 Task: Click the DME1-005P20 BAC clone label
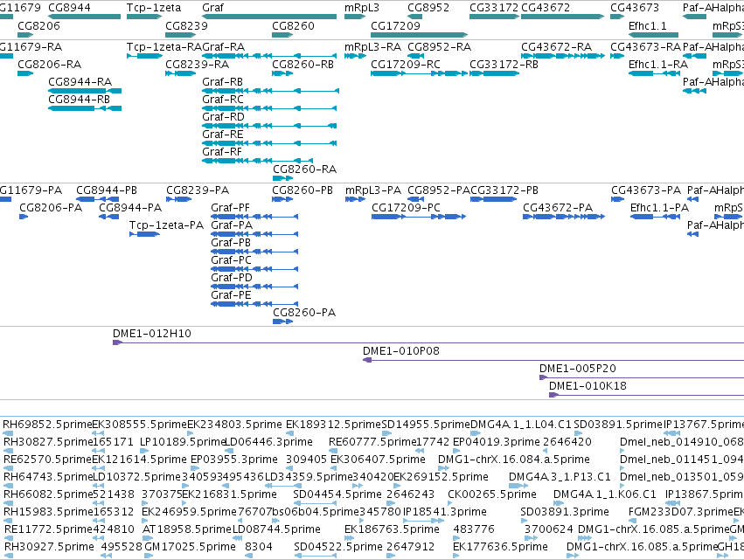point(578,369)
